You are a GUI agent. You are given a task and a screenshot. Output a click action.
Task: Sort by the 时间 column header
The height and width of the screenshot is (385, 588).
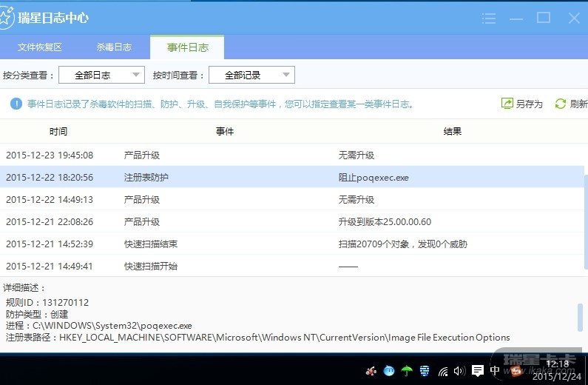58,131
